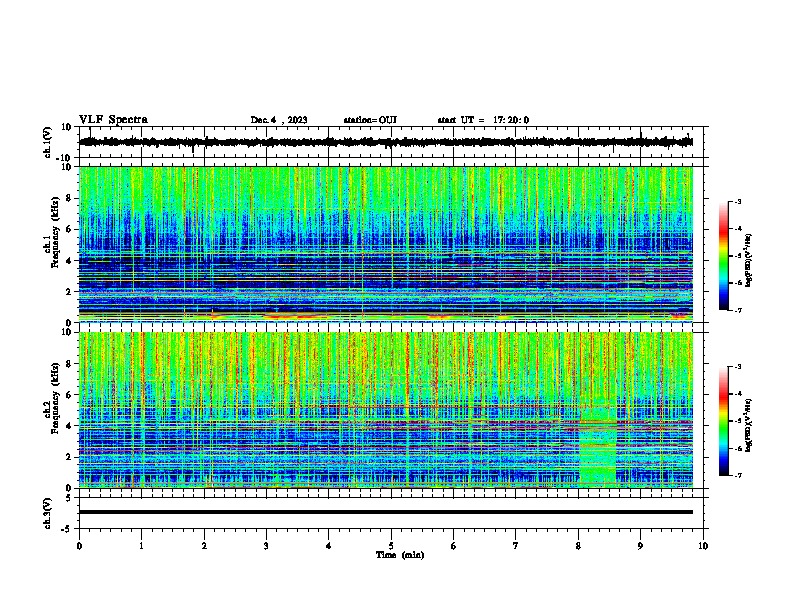Click the "VLF Spectra" plot title

(x=113, y=120)
